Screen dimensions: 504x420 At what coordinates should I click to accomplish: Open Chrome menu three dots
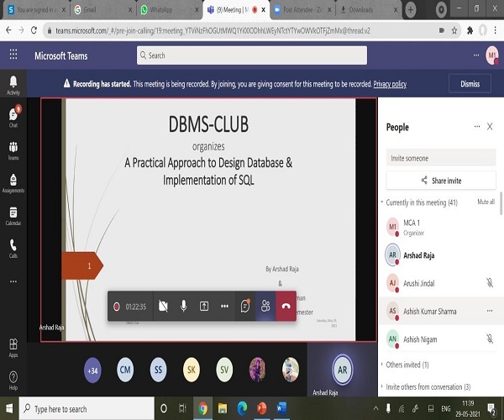[x=496, y=30]
